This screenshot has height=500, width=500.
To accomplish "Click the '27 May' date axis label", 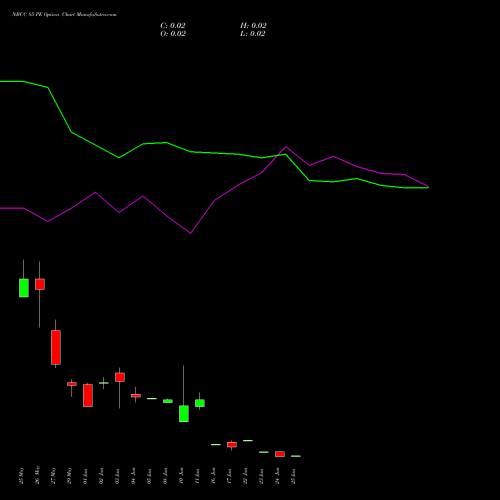I will tap(54, 476).
